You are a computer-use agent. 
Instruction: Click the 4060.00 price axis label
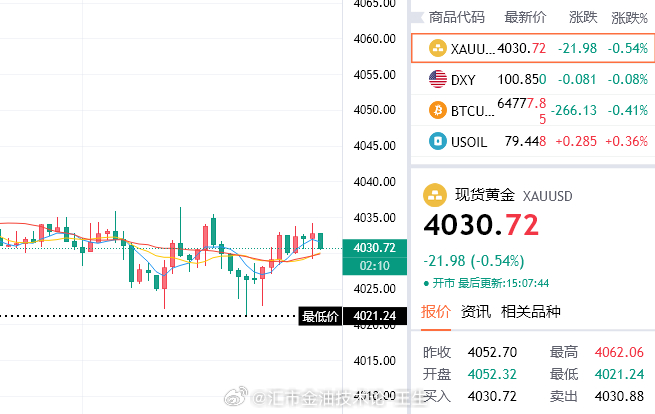coord(375,39)
